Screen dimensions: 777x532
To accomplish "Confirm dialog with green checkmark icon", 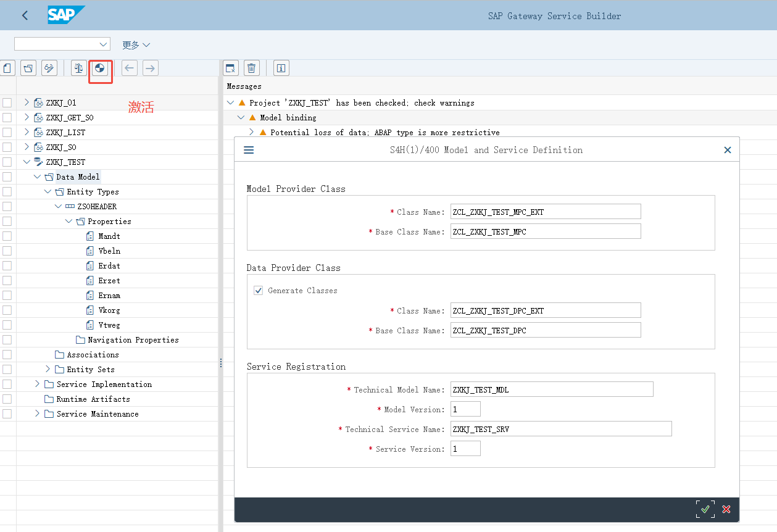I will pyautogui.click(x=705, y=509).
